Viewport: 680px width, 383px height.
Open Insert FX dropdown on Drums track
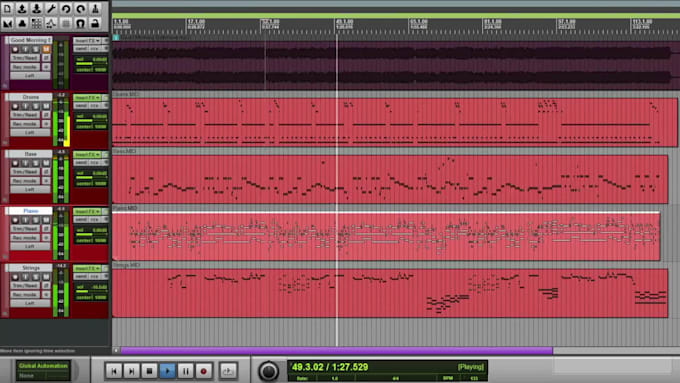coord(87,98)
